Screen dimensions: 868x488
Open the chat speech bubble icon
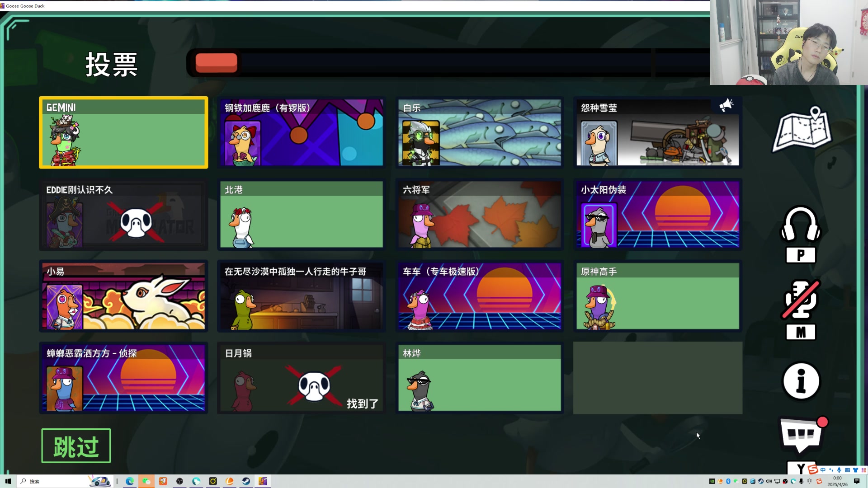[803, 435]
